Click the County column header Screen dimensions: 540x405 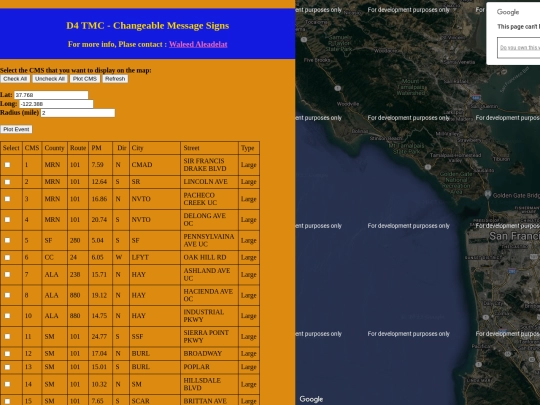click(x=54, y=148)
